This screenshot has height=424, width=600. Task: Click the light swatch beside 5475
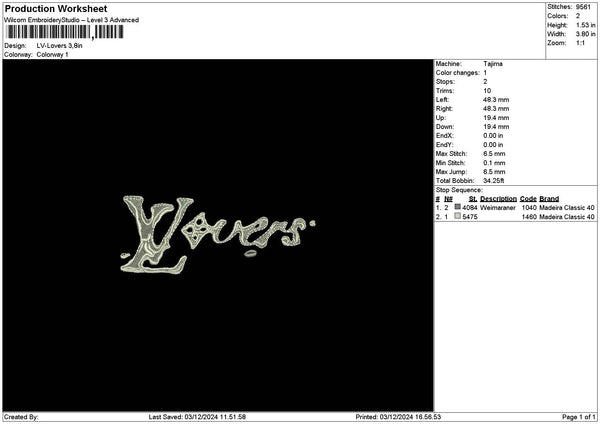[457, 216]
